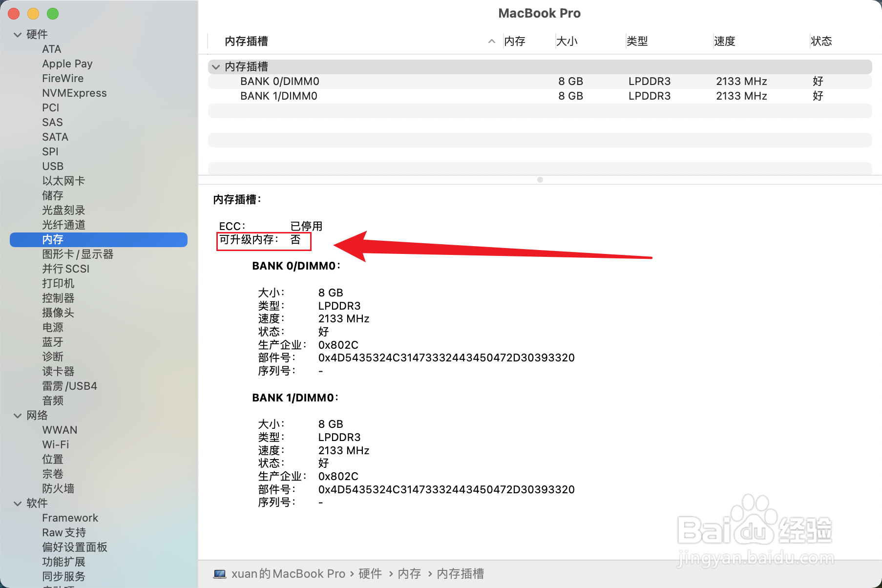Viewport: 882px width, 588px height.
Task: Open 音频 in the sidebar
Action: pyautogui.click(x=53, y=401)
